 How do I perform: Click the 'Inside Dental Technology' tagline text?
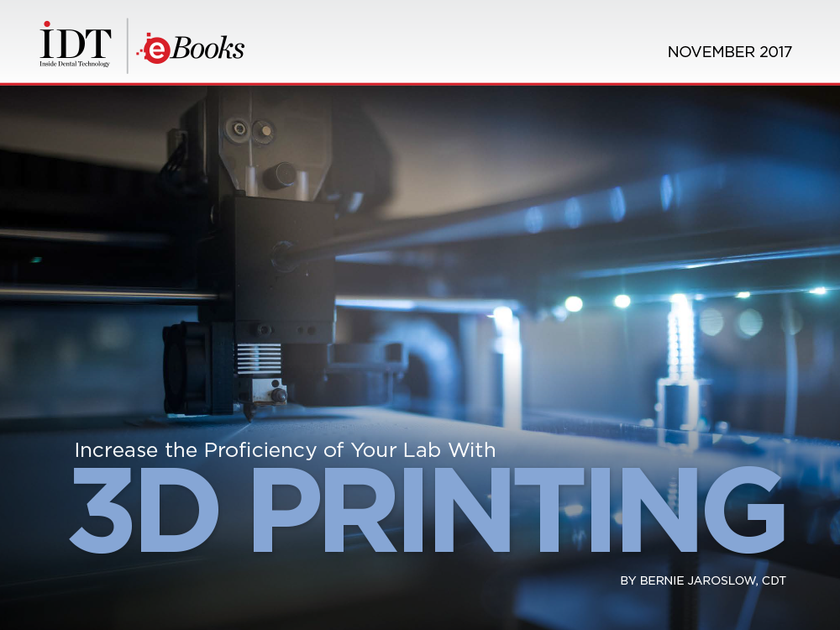click(x=75, y=64)
